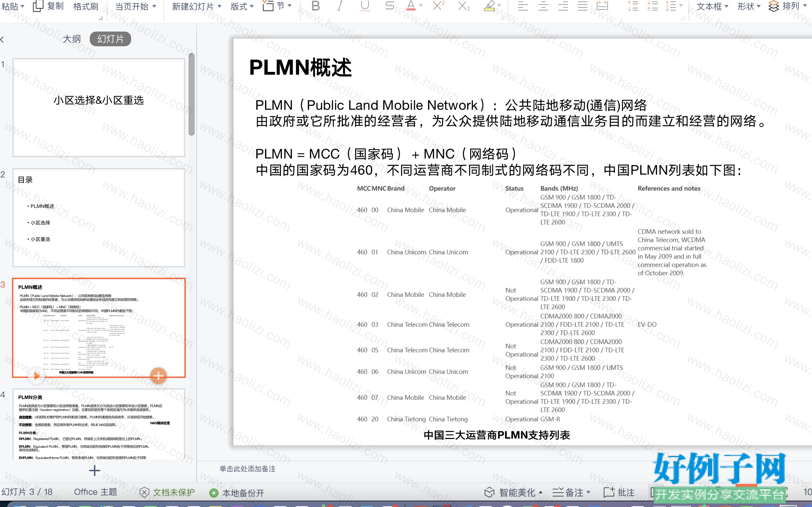Click the Section (节) icon

(268, 6)
